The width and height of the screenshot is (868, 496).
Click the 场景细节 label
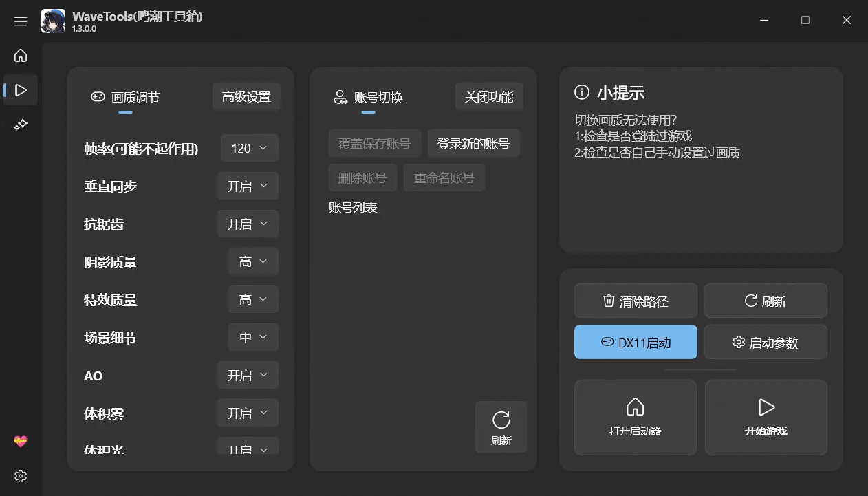coord(110,338)
